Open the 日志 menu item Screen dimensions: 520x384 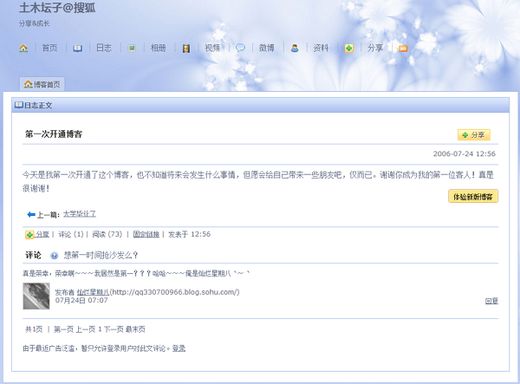click(x=104, y=48)
